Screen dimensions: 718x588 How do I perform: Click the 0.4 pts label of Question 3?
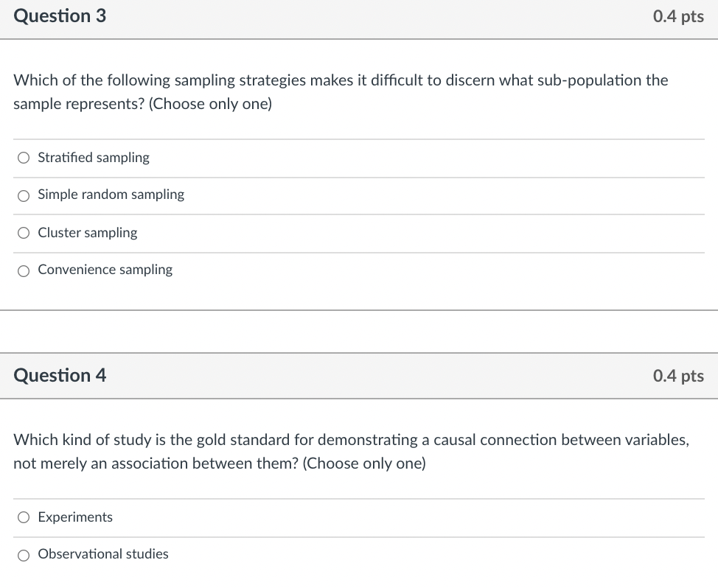[x=678, y=16]
